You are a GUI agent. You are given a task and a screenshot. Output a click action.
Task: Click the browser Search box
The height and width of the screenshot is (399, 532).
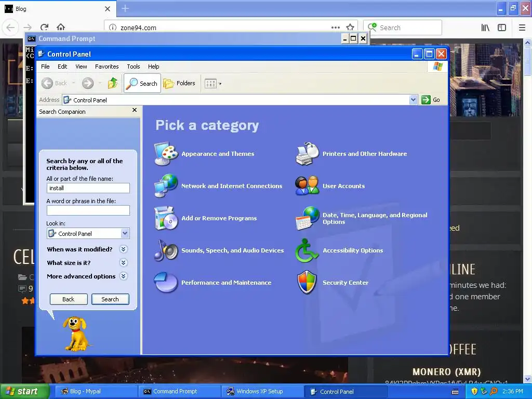(x=403, y=28)
